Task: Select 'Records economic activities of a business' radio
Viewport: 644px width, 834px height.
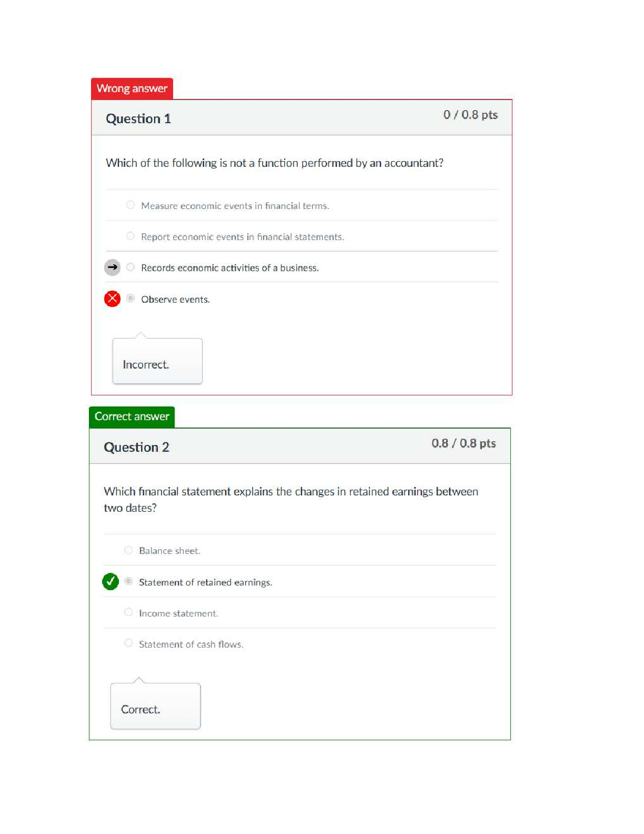Action: (x=130, y=267)
